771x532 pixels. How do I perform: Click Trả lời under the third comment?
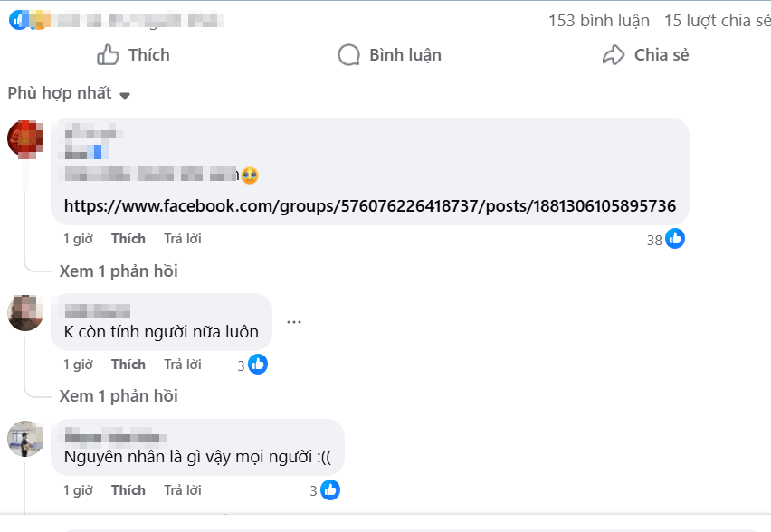(181, 489)
